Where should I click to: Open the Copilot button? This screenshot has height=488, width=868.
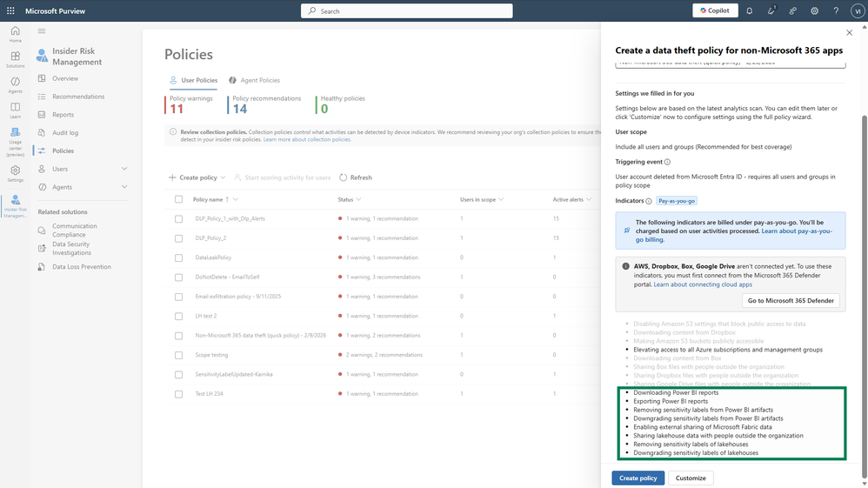pyautogui.click(x=715, y=10)
